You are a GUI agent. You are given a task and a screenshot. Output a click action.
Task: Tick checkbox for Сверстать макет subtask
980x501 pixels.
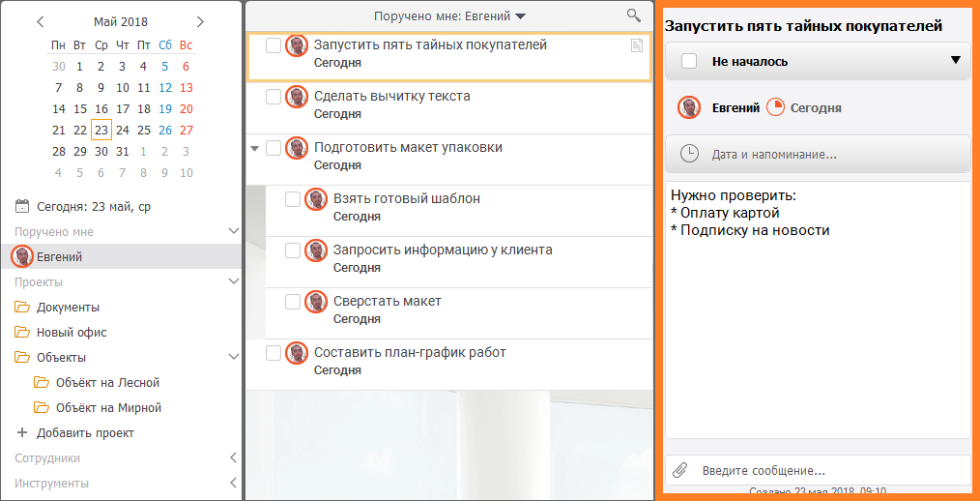(293, 302)
